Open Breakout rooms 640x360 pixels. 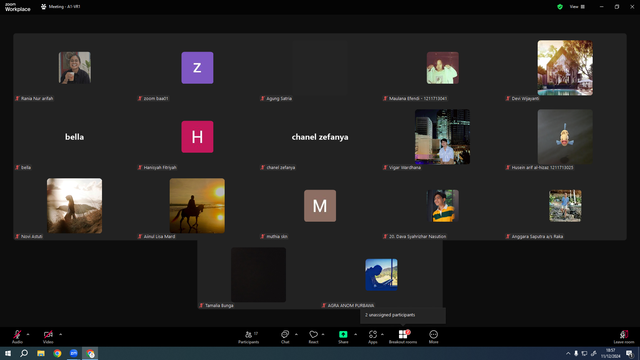(403, 336)
